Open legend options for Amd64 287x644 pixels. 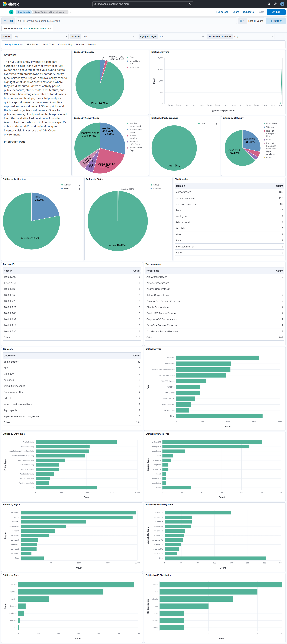pos(80,185)
